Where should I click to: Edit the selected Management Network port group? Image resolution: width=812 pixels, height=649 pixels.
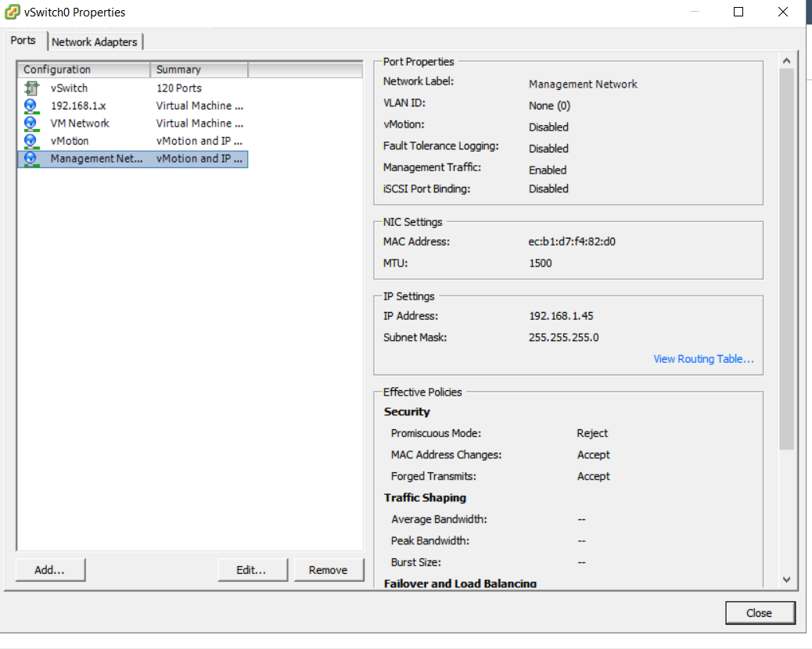[252, 569]
